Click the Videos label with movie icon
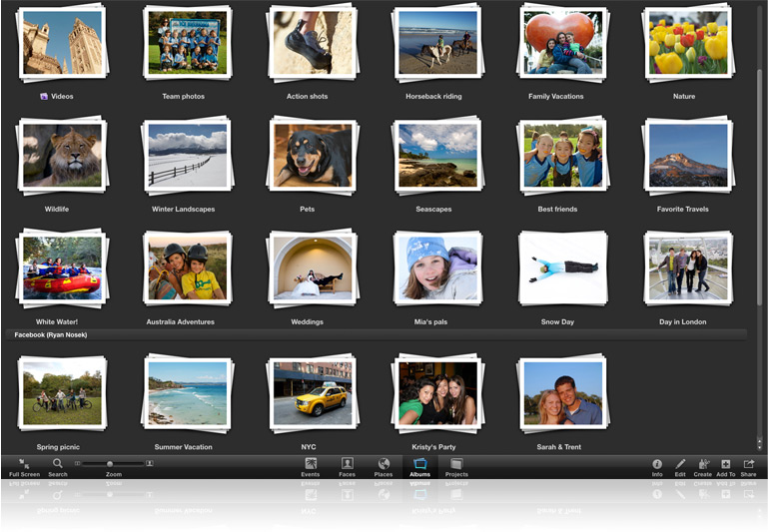Screen dimensions: 768x532 (x=57, y=97)
